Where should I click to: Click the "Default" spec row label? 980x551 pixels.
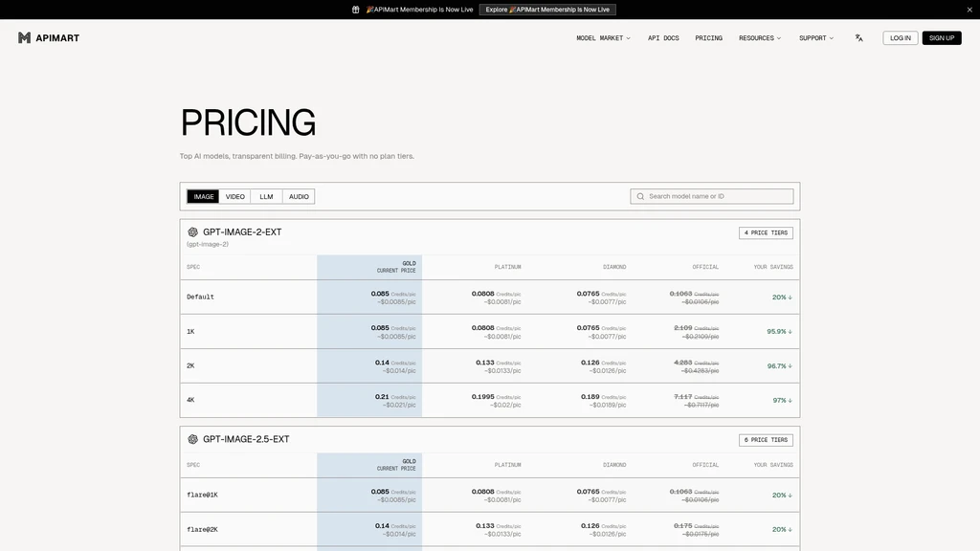coord(200,297)
